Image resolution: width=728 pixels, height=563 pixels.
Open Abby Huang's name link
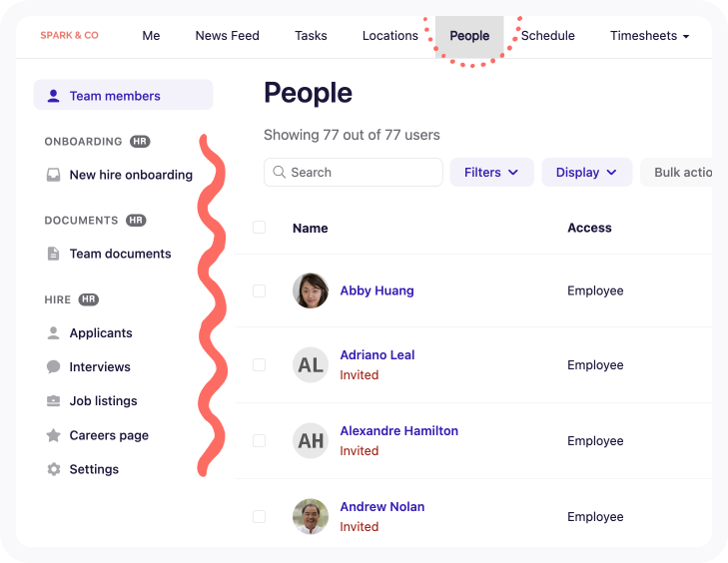coord(377,290)
